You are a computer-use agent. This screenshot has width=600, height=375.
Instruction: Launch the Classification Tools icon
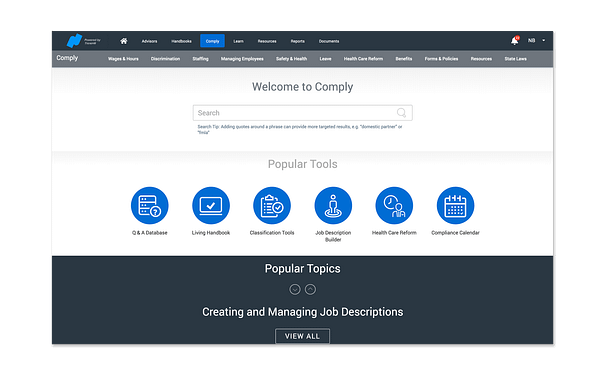pyautogui.click(x=272, y=205)
